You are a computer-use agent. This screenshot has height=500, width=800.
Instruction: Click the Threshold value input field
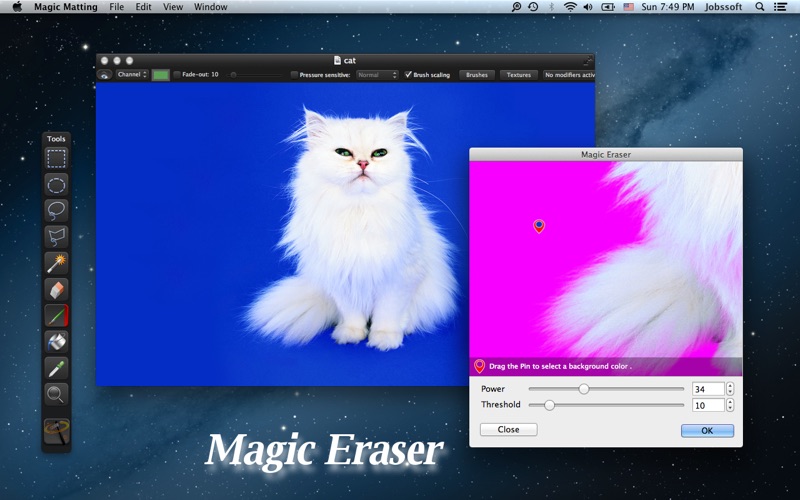coord(706,405)
